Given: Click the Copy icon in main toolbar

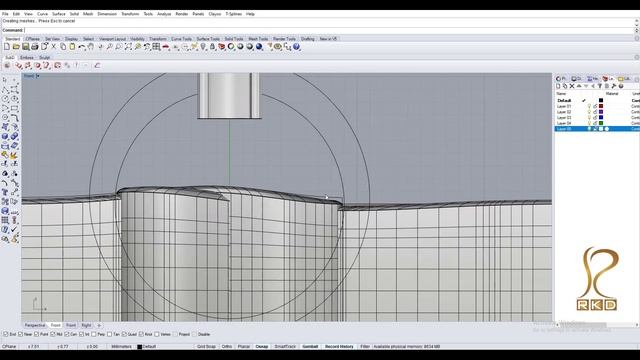Looking at the screenshot, I should pyautogui.click(x=63, y=47).
